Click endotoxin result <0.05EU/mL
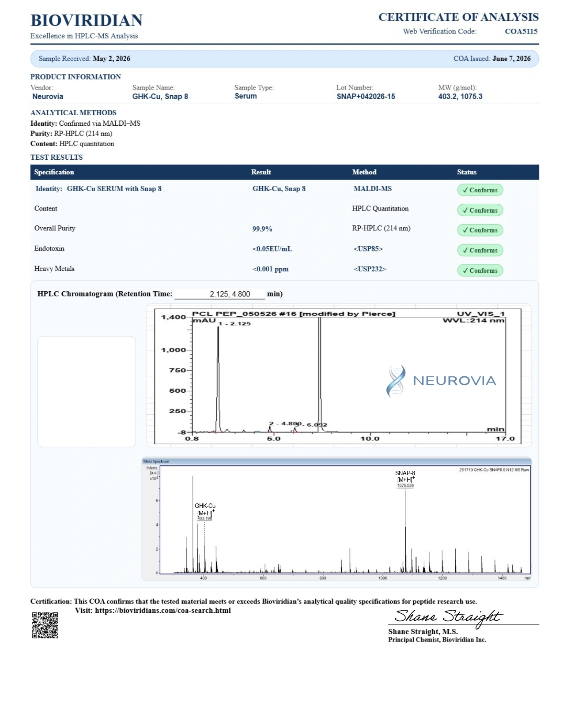The image size is (563, 728). pos(272,249)
